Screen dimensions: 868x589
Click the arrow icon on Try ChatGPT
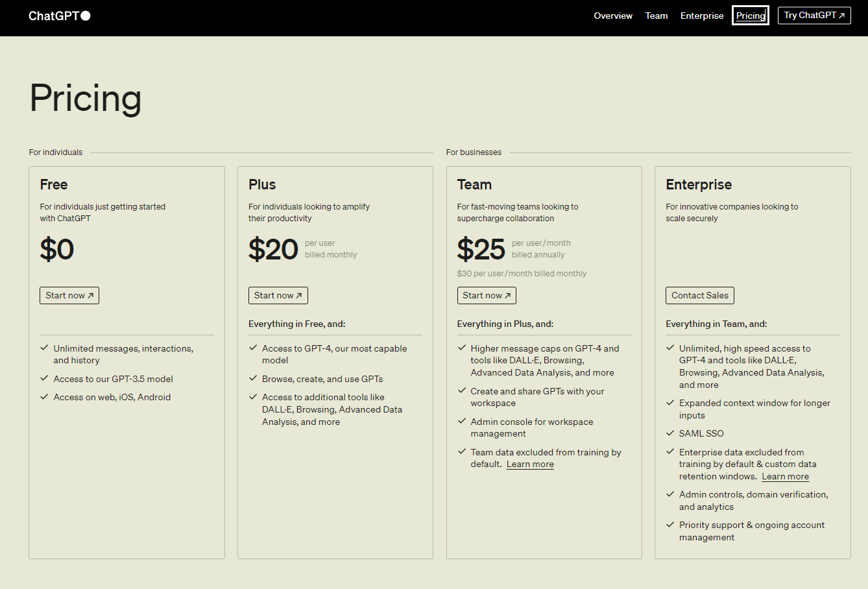tap(842, 16)
